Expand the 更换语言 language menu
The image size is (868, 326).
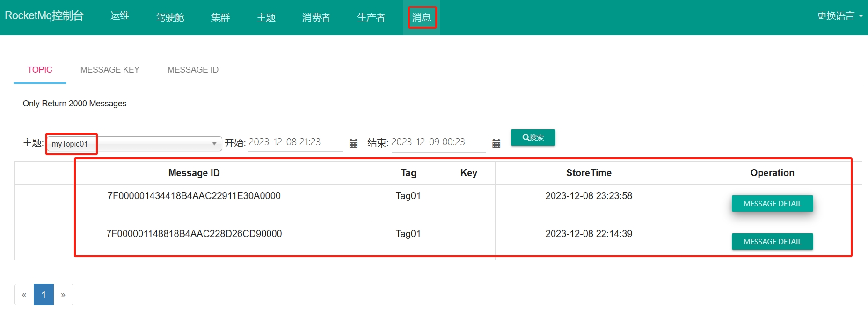[839, 16]
